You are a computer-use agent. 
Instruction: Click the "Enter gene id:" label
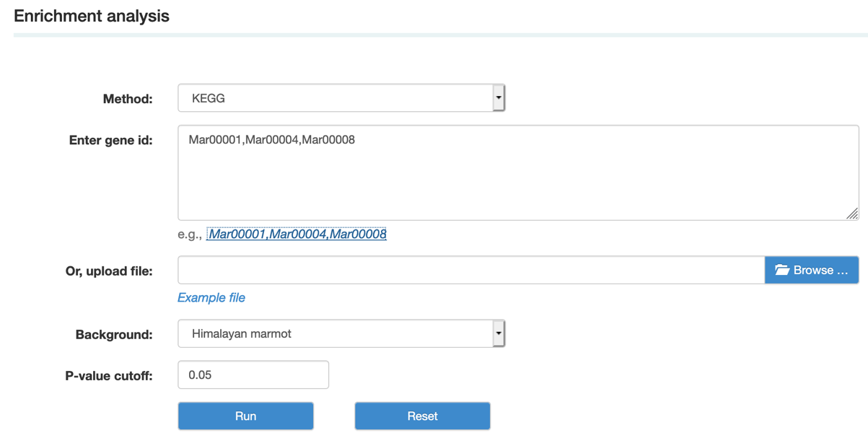110,140
